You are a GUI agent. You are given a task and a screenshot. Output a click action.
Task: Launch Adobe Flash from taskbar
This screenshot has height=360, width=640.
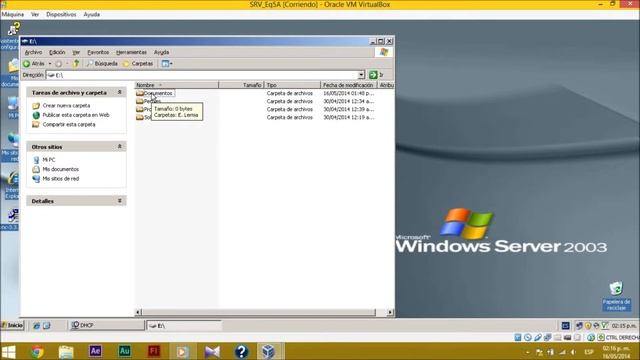coord(154,351)
